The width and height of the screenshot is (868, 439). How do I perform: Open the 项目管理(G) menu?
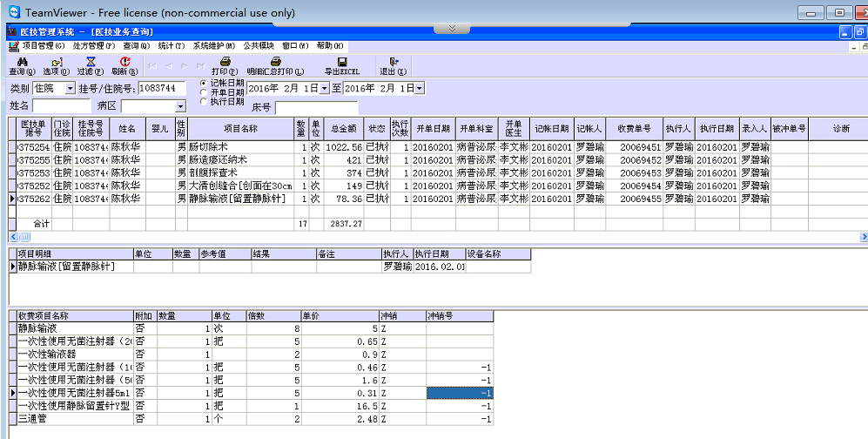pos(44,46)
